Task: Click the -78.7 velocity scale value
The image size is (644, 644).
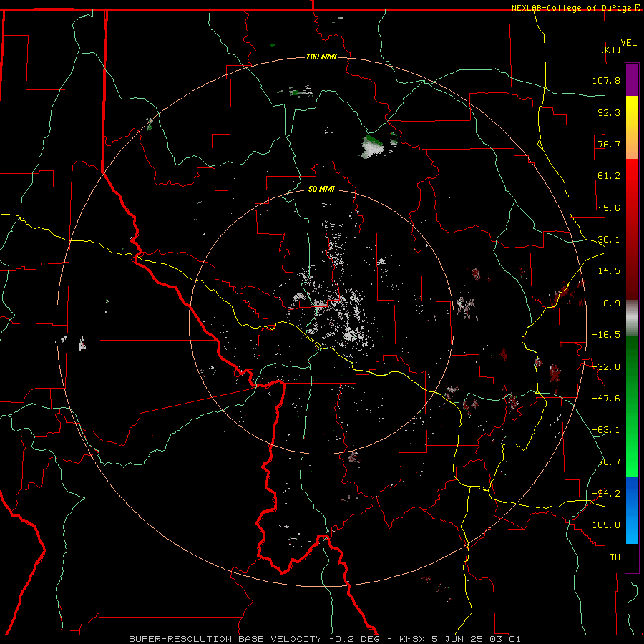Action: click(x=606, y=462)
